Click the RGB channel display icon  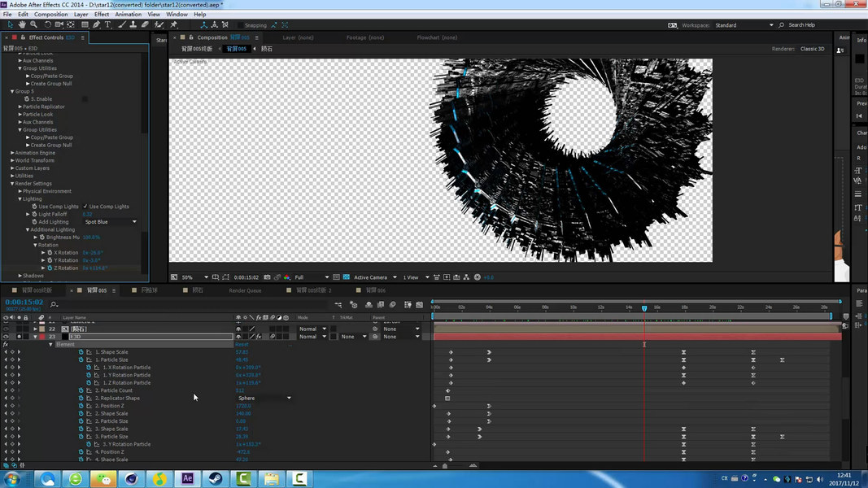(x=286, y=277)
